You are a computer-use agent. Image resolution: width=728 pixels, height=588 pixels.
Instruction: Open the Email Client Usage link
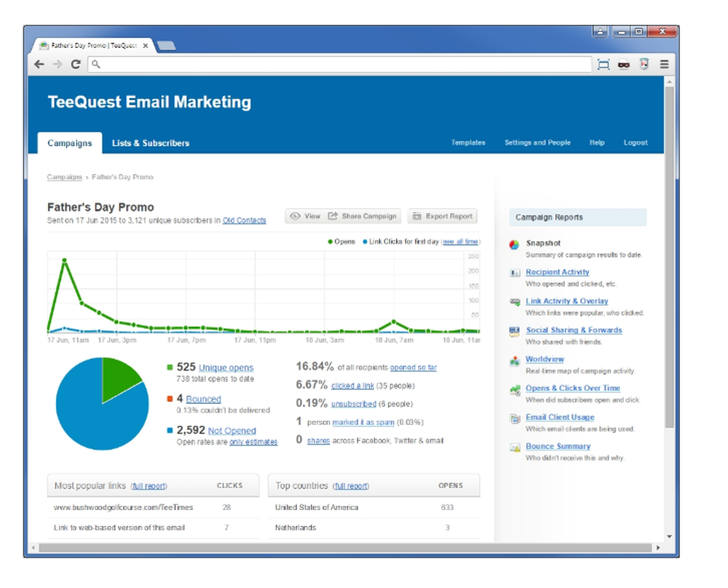[560, 417]
